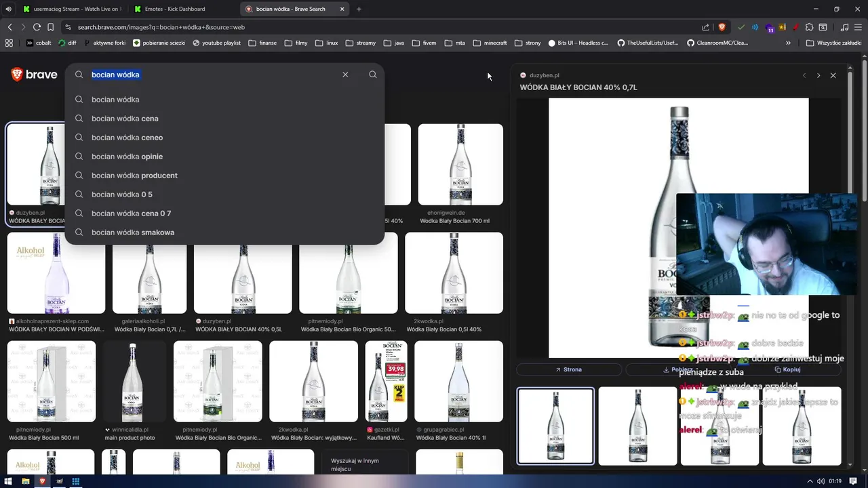Open File Explorer from the taskbar
This screenshot has height=488, width=868.
click(x=25, y=481)
